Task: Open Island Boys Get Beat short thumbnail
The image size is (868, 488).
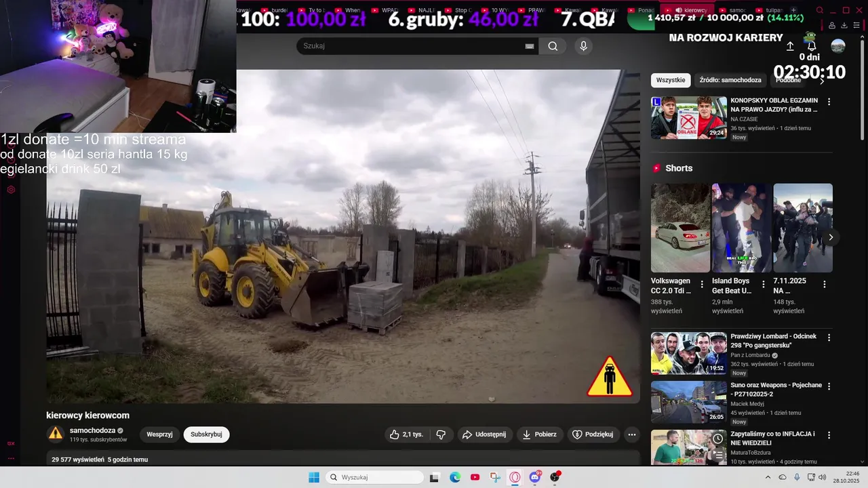Action: (741, 228)
